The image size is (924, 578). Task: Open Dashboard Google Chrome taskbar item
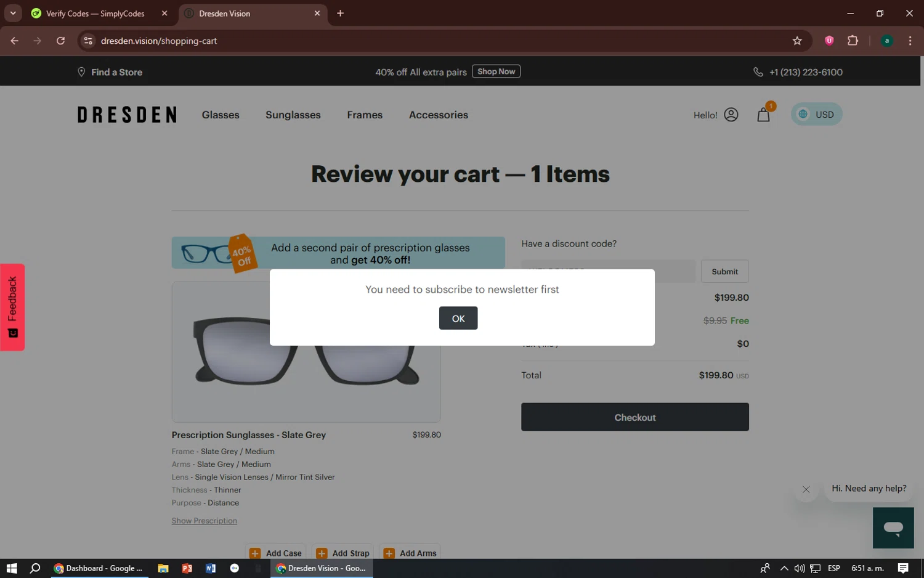click(99, 568)
